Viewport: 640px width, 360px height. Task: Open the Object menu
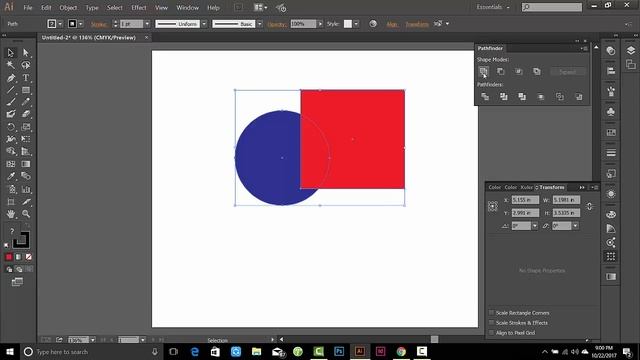point(68,8)
